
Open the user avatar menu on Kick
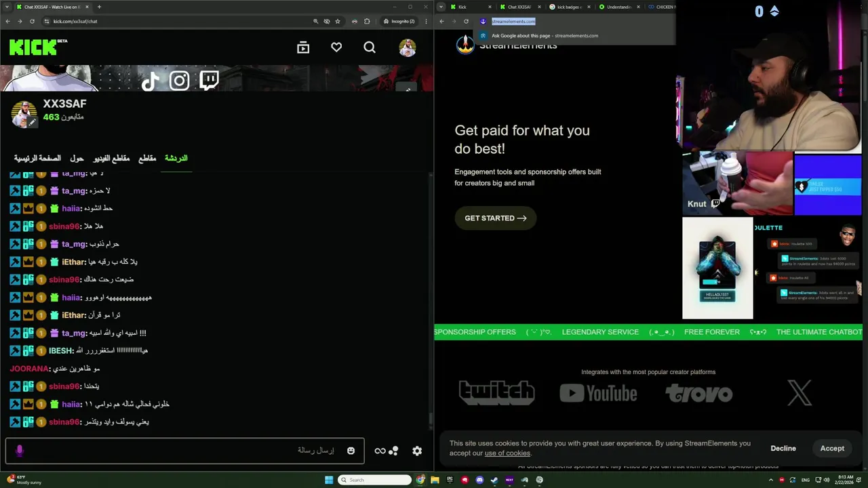coord(408,47)
